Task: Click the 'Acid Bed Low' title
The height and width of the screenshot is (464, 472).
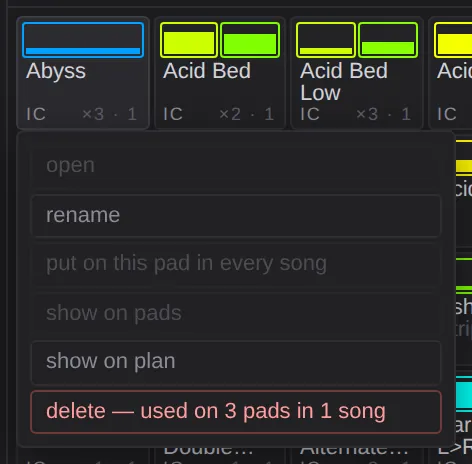Action: click(344, 81)
